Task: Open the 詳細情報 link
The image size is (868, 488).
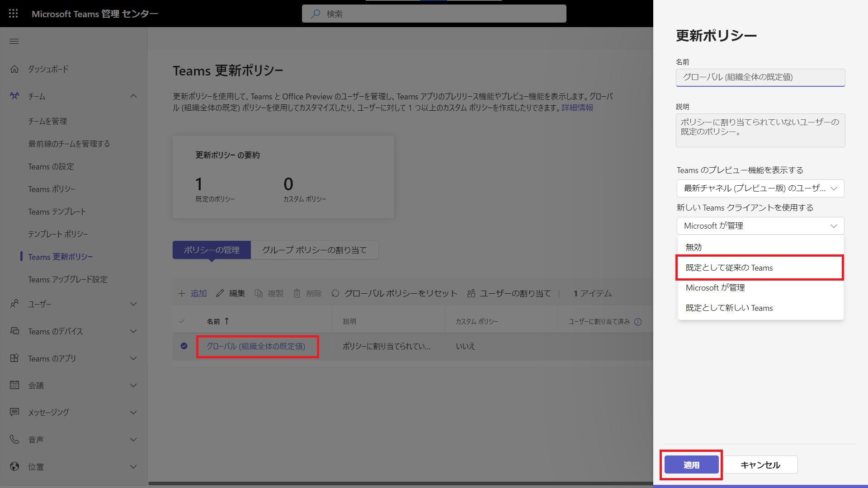Action: [577, 108]
